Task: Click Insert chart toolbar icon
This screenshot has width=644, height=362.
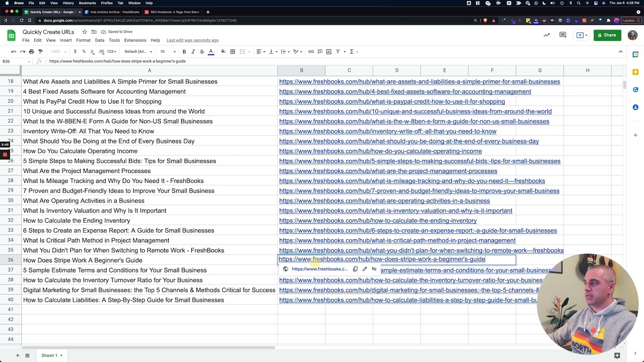Action: point(329,51)
